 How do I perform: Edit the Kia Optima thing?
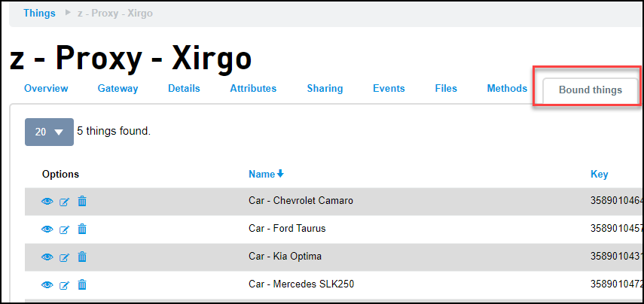tap(65, 257)
